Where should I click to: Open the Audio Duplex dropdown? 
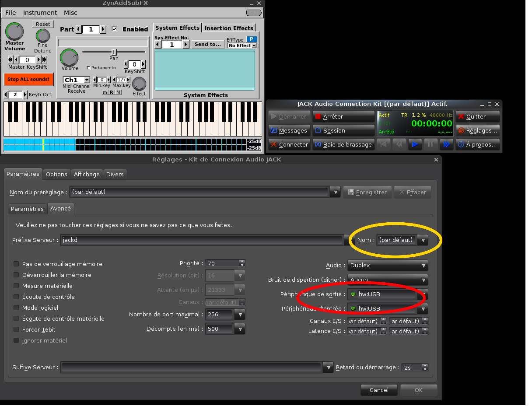[x=388, y=266]
